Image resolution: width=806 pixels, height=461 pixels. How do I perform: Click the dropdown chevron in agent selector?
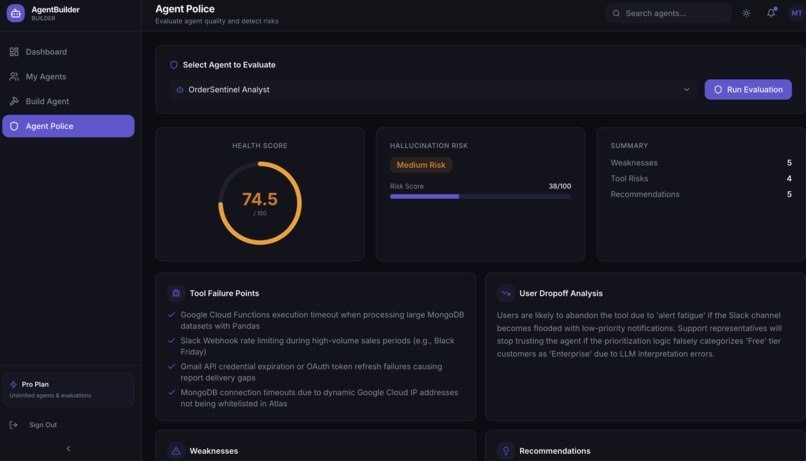pos(686,89)
